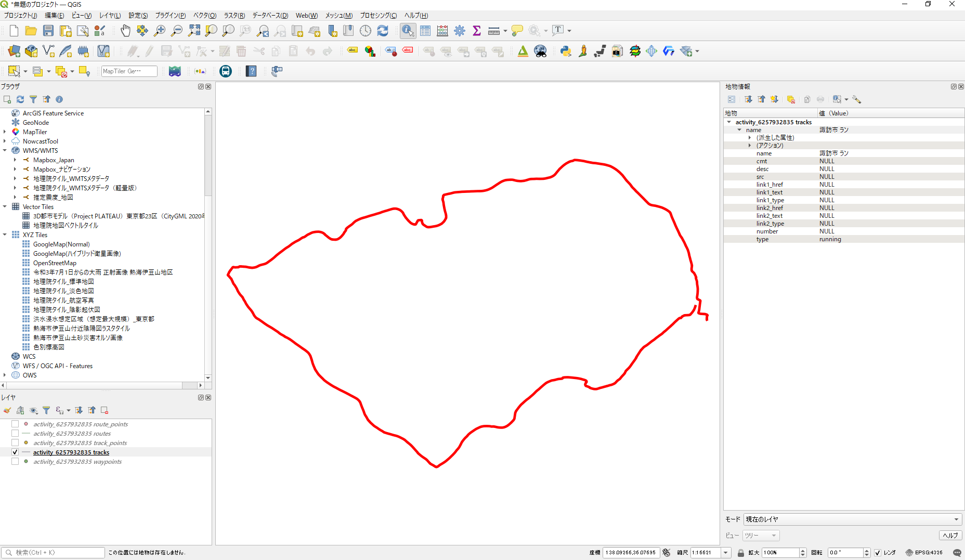Refresh the Browser panel
Viewport: 965px width, 560px height.
pyautogui.click(x=20, y=99)
